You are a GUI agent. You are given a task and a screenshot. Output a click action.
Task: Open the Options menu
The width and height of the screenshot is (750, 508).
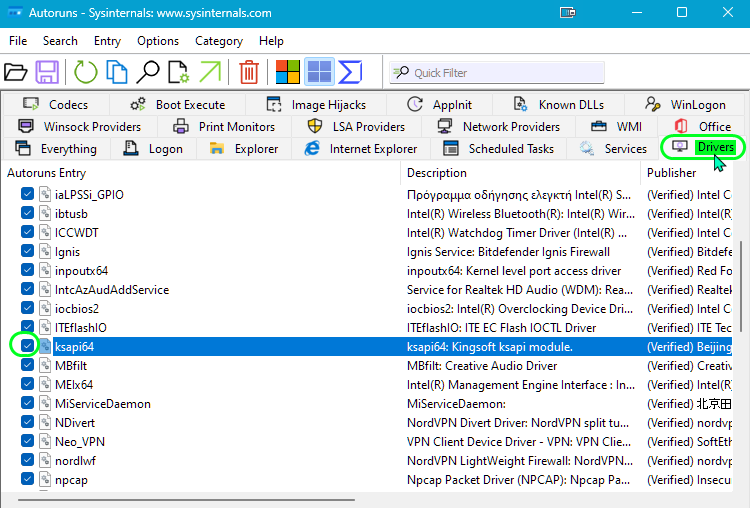[x=158, y=41]
